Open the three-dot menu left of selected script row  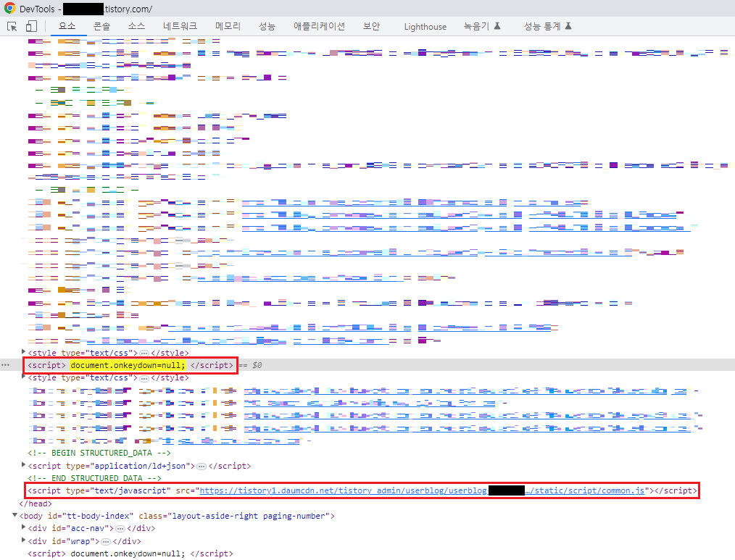tap(5, 364)
